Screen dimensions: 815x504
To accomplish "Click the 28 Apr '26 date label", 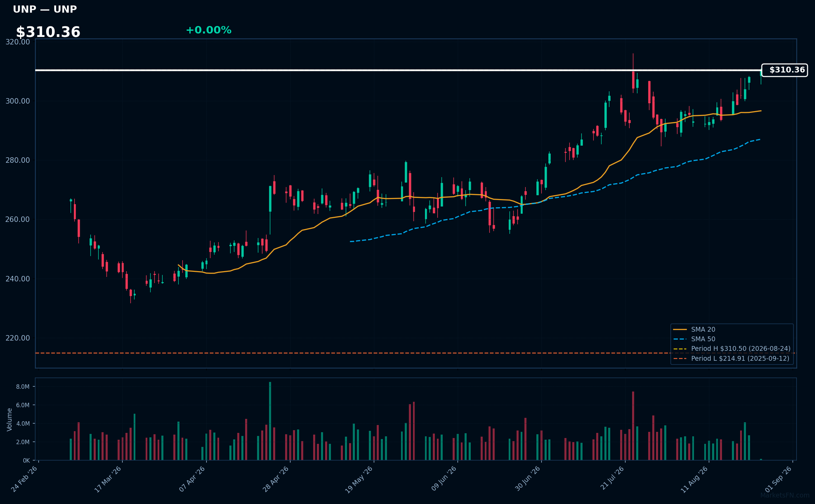I will pyautogui.click(x=276, y=479).
